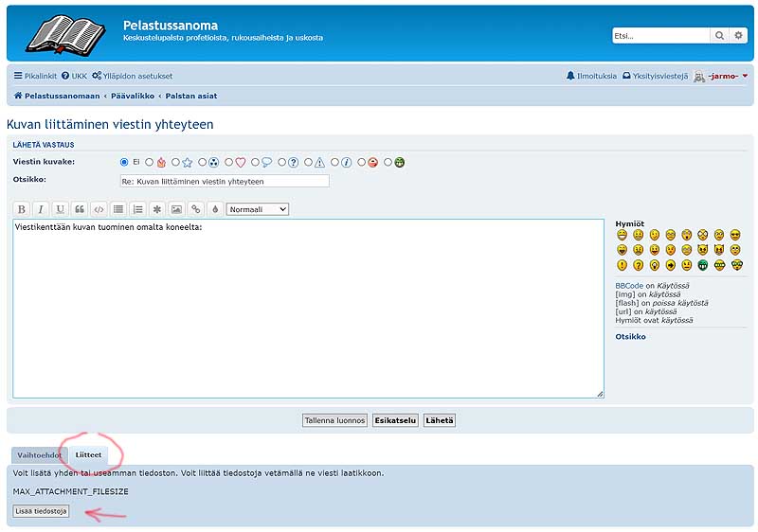
Task: Toggle bold text formatting
Action: tap(22, 209)
